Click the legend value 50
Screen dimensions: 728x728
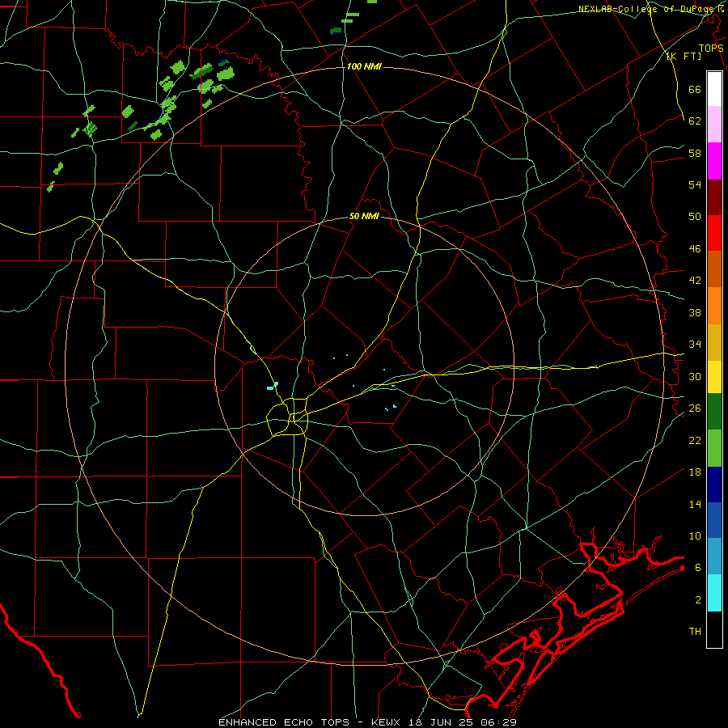(695, 217)
